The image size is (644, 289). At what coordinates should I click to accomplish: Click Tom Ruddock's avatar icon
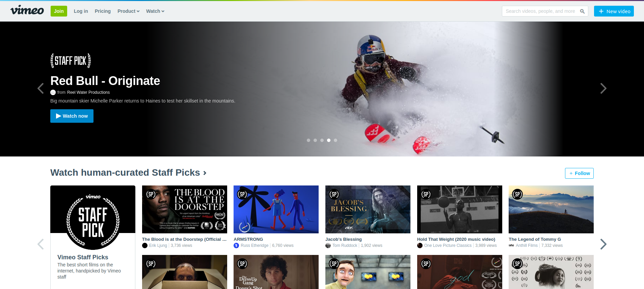pyautogui.click(x=328, y=245)
